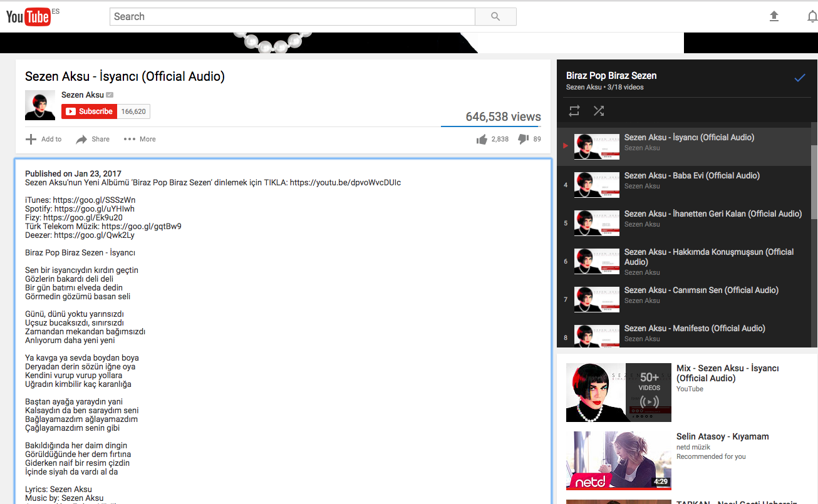This screenshot has height=504, width=818.
Task: Open the Deezer goo.gl/Qwk2Ly link
Action: point(94,235)
